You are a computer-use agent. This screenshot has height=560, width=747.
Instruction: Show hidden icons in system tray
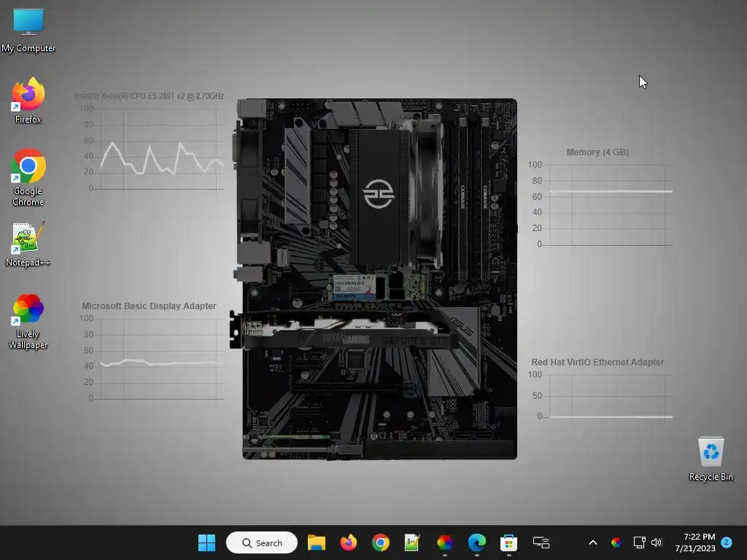click(x=593, y=542)
